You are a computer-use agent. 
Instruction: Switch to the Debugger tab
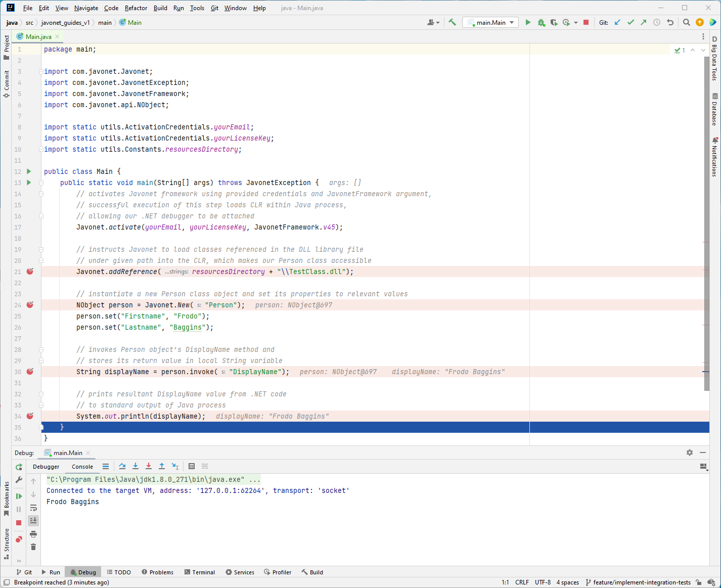pos(46,467)
